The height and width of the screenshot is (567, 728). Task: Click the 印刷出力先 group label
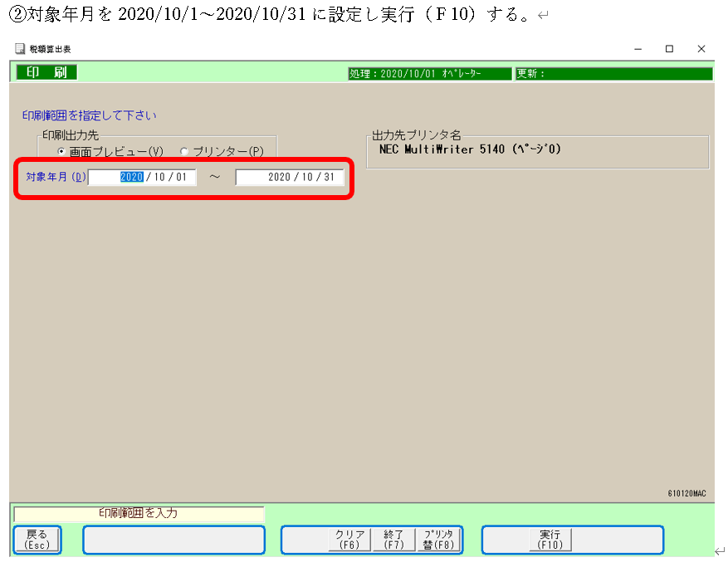pos(71,135)
